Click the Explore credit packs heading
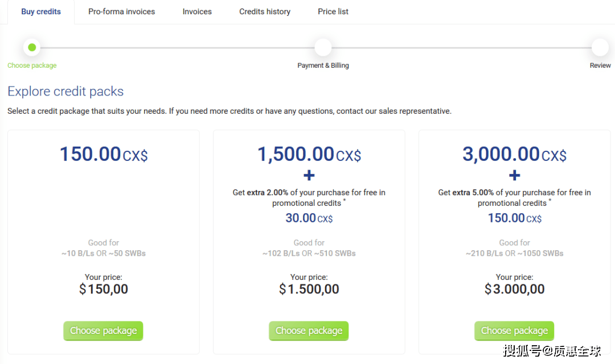This screenshot has height=364, width=615. coord(65,92)
